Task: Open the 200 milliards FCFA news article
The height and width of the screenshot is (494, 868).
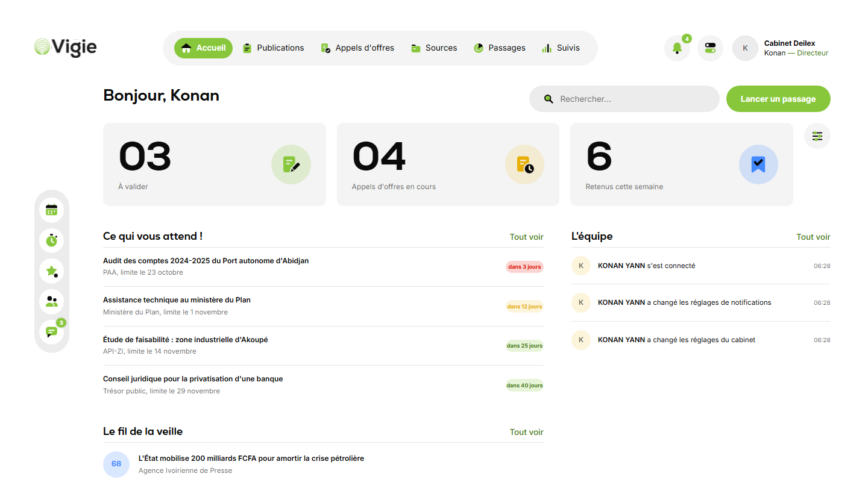Action: (x=323, y=464)
